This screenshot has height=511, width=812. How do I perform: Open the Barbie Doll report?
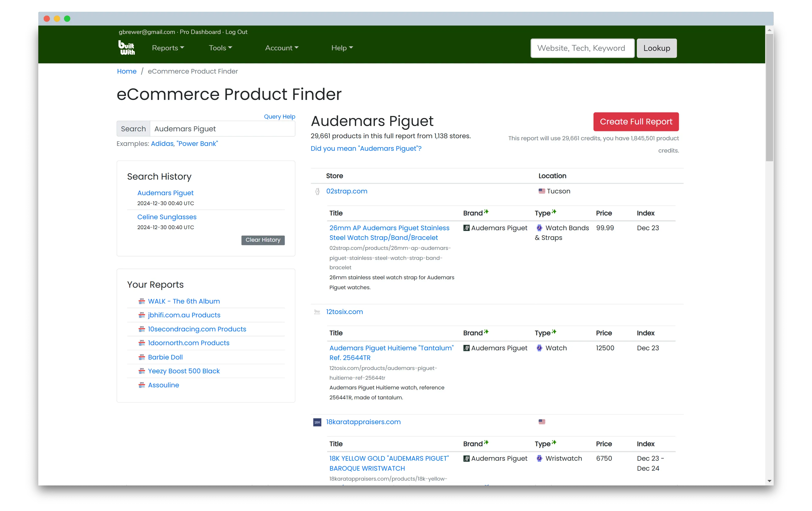click(165, 357)
